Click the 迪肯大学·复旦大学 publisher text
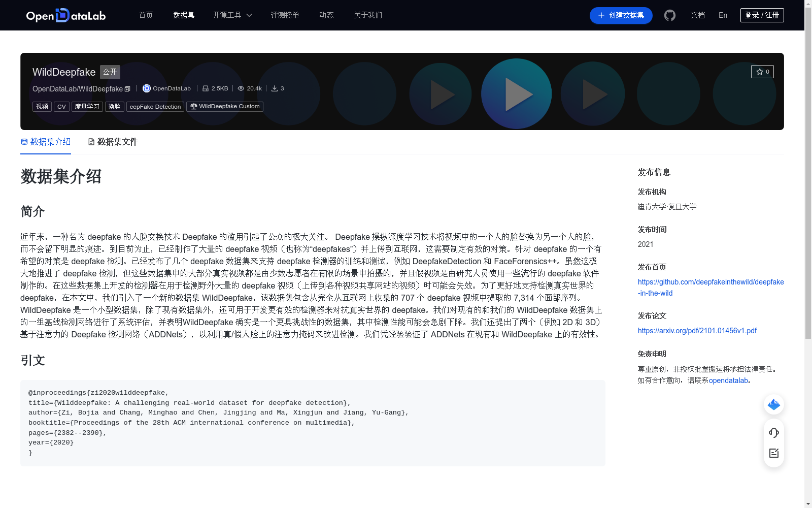 (x=667, y=207)
